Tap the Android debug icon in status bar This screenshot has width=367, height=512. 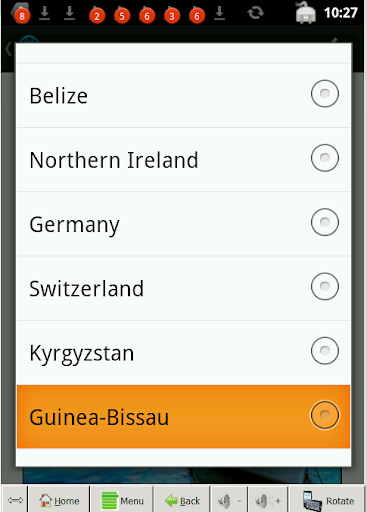(305, 13)
